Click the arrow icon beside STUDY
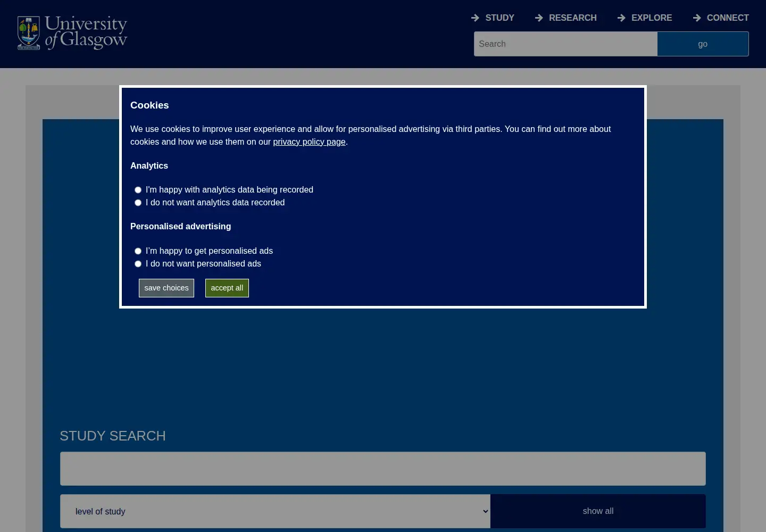This screenshot has height=532, width=766. pyautogui.click(x=475, y=18)
